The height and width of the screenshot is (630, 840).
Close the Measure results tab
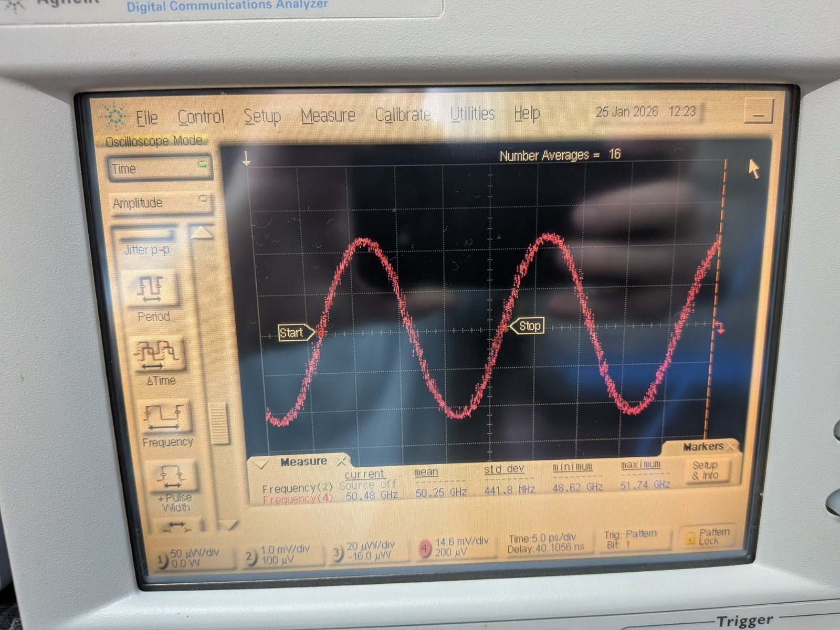(x=342, y=462)
